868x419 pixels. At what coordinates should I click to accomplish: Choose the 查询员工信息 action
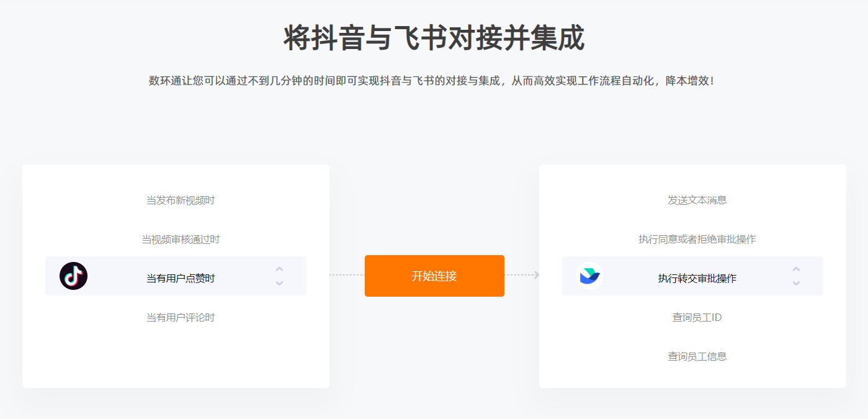click(697, 356)
